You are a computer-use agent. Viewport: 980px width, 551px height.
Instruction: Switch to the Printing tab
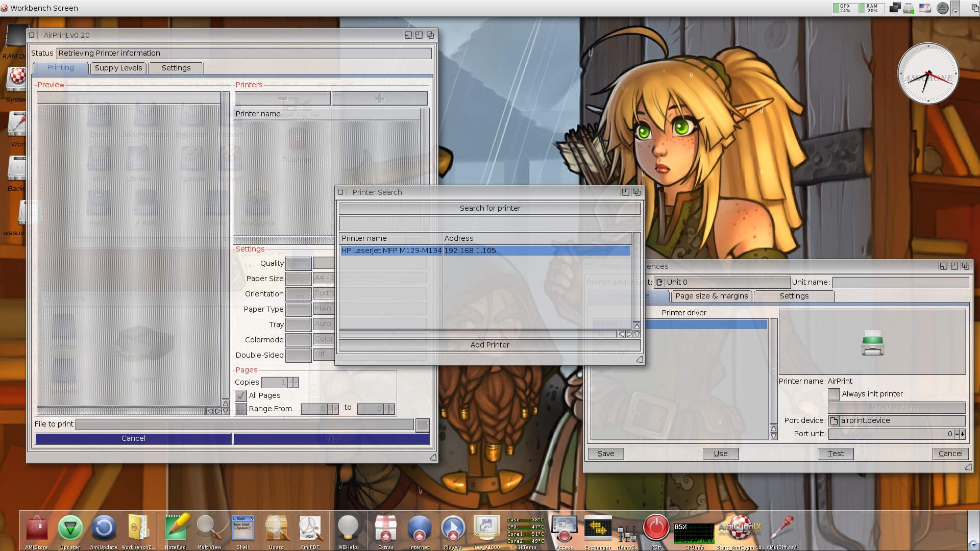(60, 68)
